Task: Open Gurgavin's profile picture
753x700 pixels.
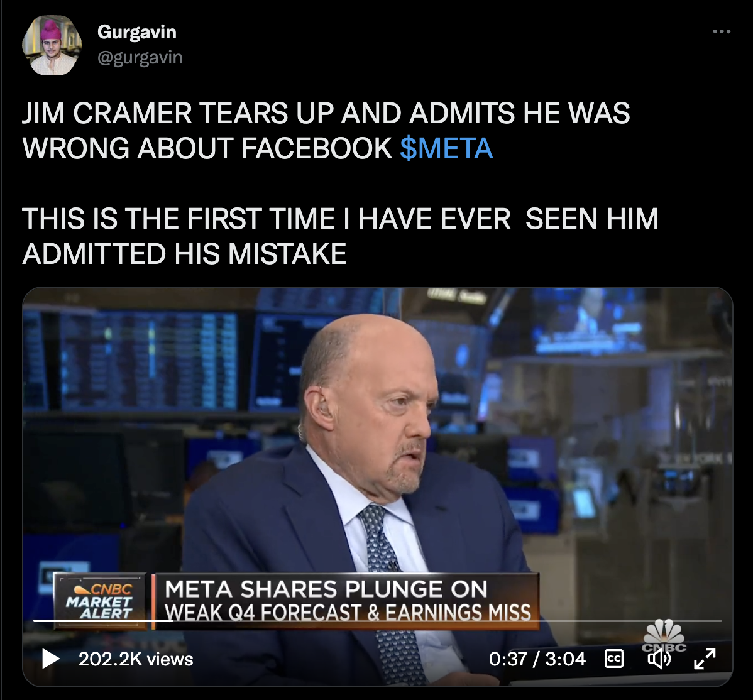Action: click(x=52, y=46)
